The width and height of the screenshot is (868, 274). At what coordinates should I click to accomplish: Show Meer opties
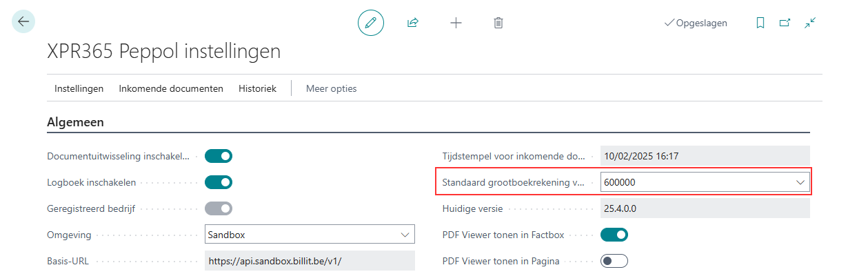(332, 88)
